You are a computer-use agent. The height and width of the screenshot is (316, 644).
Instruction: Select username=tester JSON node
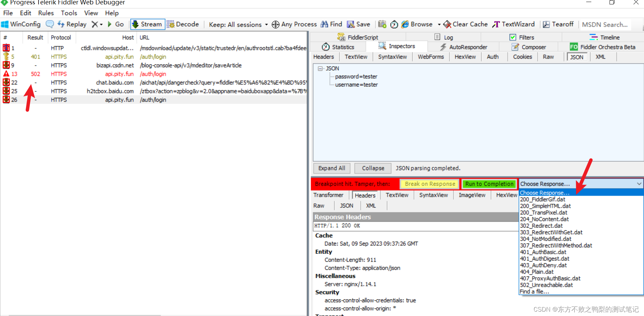coord(356,85)
